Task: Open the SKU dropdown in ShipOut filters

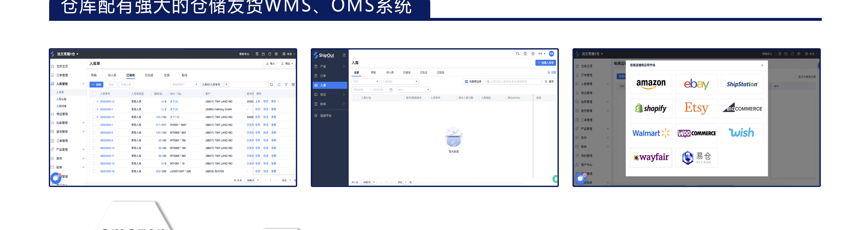Action: (x=413, y=90)
